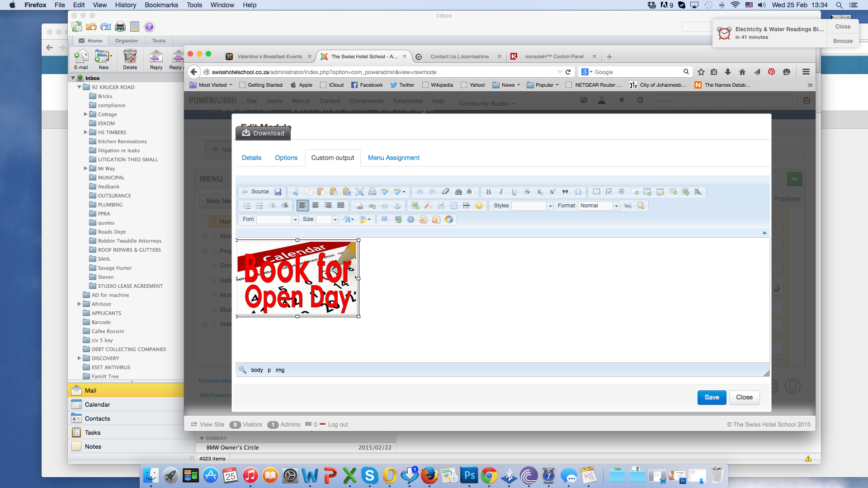
Task: Select the Book for Open Day image
Action: 297,278
